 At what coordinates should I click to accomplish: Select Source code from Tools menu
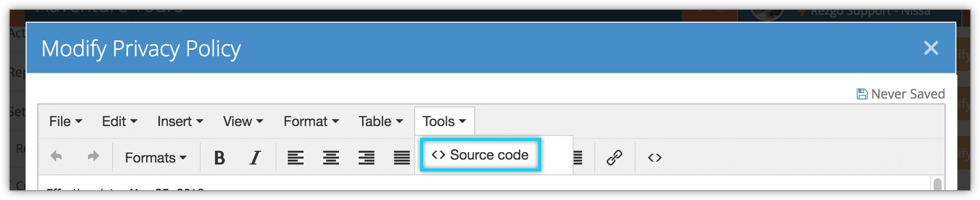480,155
